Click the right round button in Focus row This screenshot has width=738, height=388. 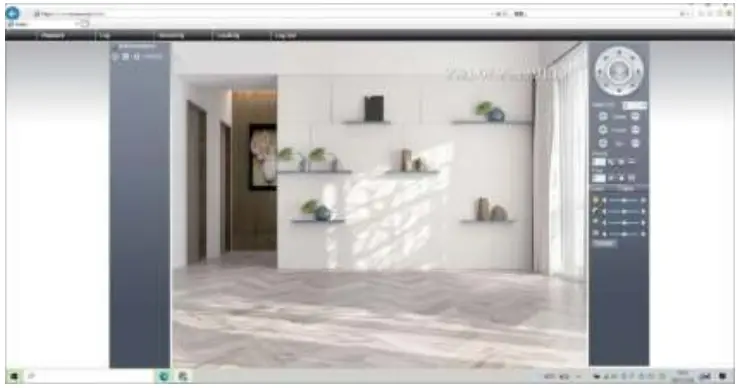[x=635, y=129]
